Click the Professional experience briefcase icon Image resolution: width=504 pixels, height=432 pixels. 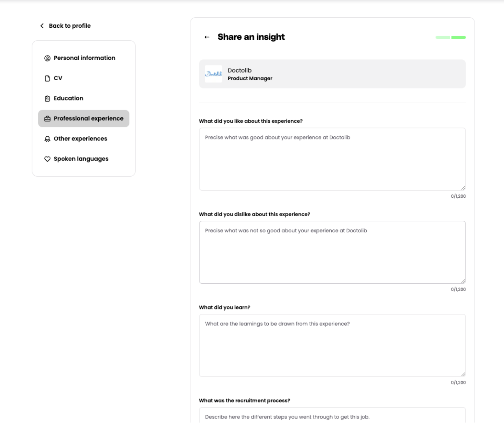(47, 119)
